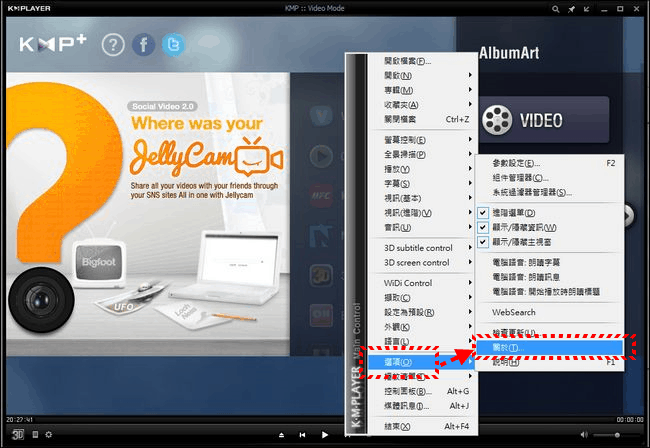Click the pin always-on-top icon
Image resolution: width=650 pixels, height=448 pixels.
coord(571,9)
